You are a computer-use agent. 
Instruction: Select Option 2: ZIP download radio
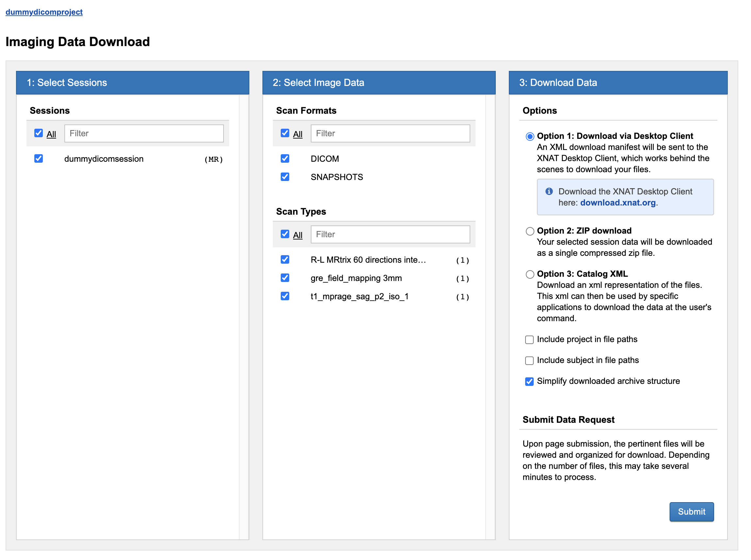tap(530, 231)
